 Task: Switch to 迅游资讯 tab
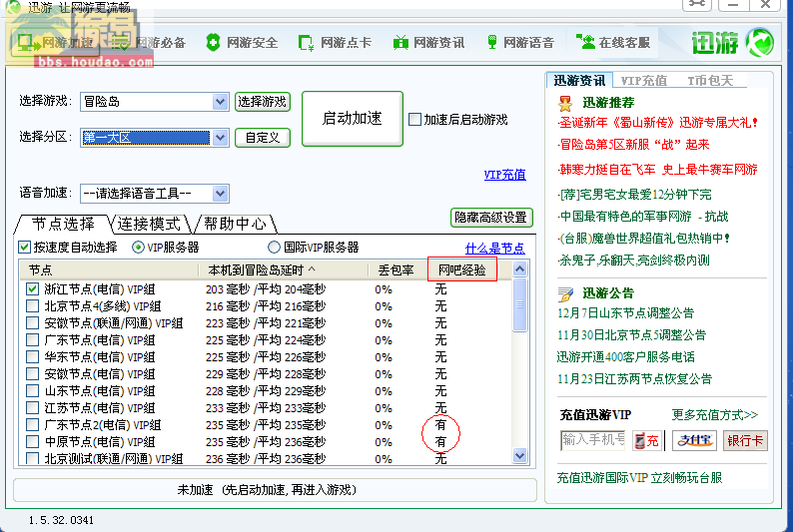pos(579,80)
